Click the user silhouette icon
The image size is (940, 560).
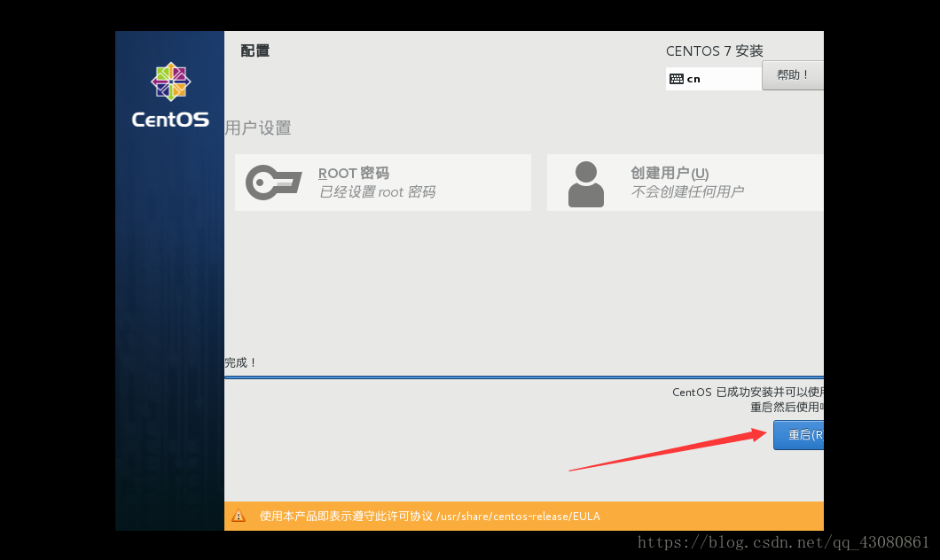[585, 184]
